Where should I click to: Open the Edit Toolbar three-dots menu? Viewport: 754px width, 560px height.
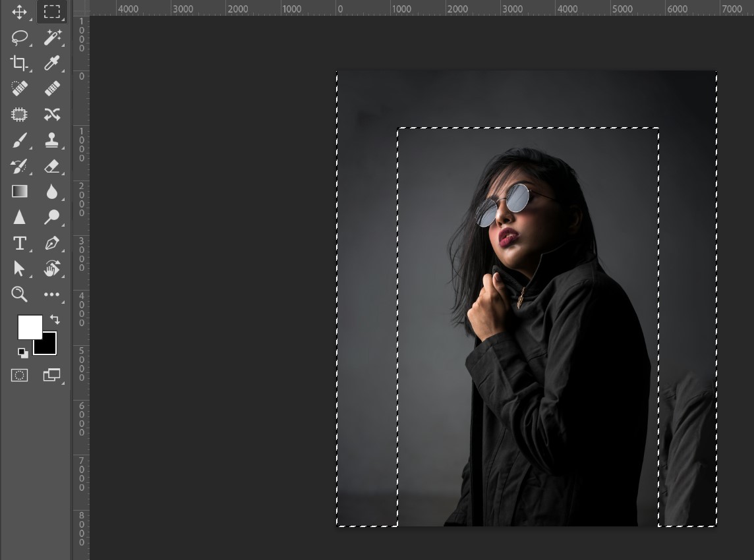pos(52,294)
